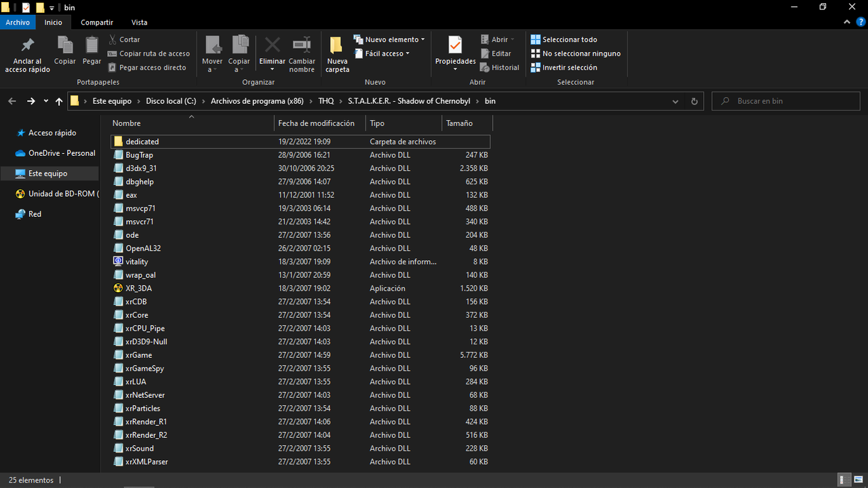
Task: Select Cortar scissors command
Action: 123,39
